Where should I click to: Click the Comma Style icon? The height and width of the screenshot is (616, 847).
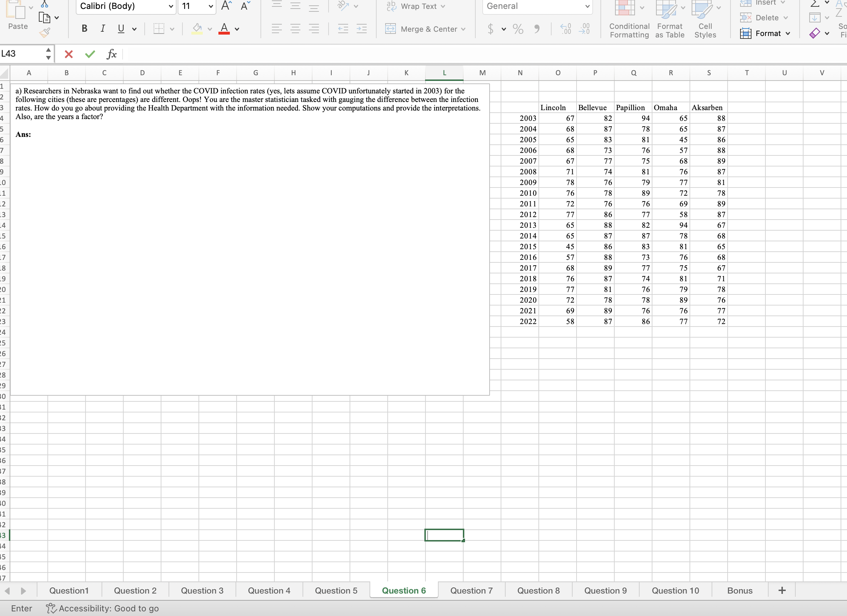click(x=536, y=29)
